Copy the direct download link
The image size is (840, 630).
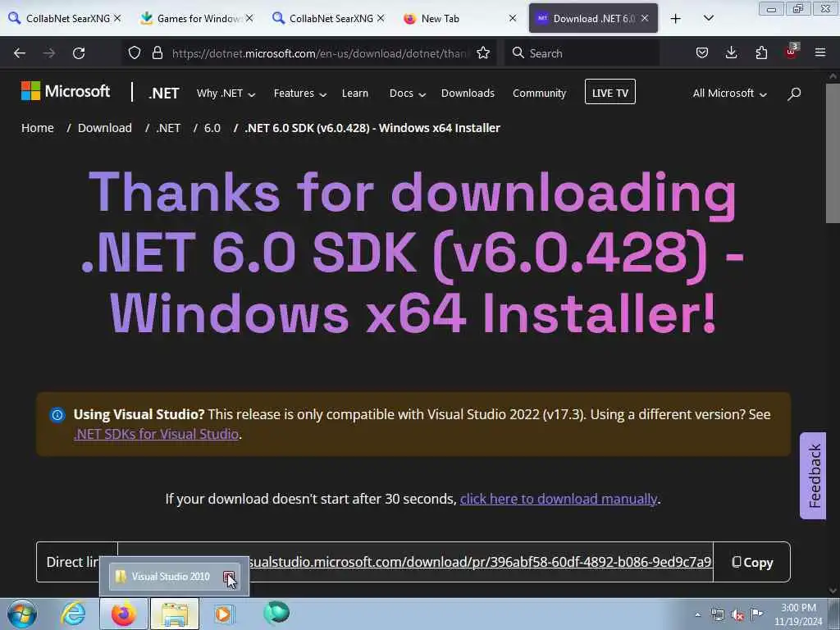point(752,562)
